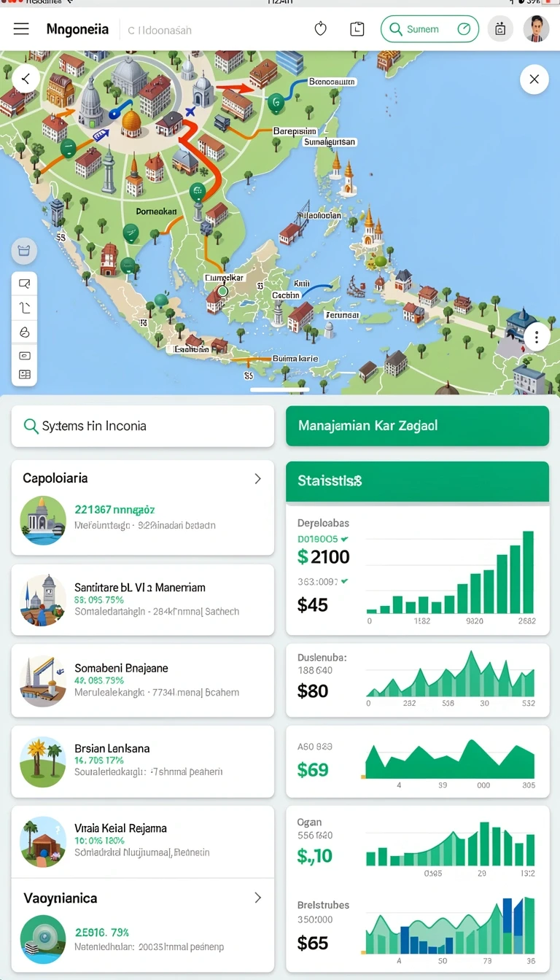Click the $2100 Deyeloabas value

coord(324,557)
